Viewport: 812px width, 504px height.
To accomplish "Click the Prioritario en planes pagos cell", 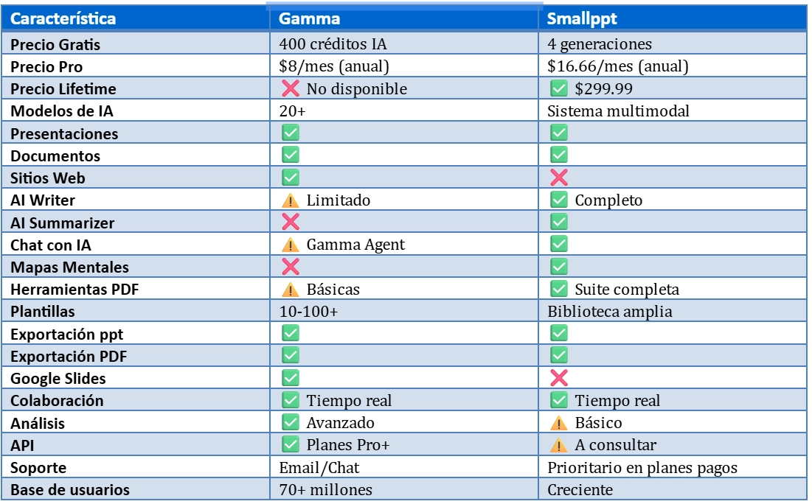I will pyautogui.click(x=672, y=467).
